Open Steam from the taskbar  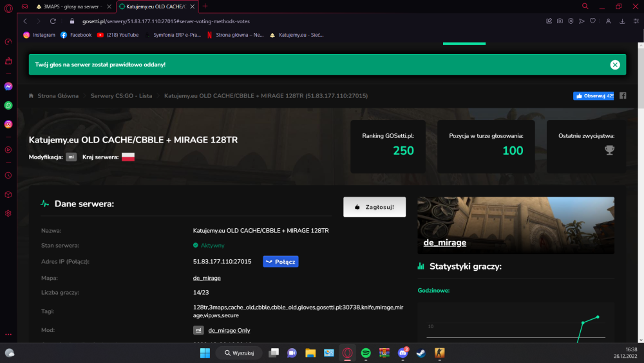point(421,353)
